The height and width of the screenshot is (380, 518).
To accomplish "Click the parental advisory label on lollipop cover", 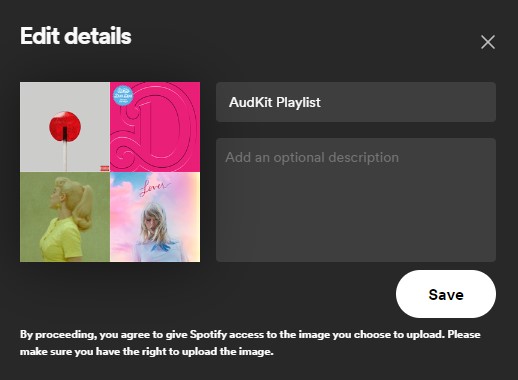I will click(105, 168).
